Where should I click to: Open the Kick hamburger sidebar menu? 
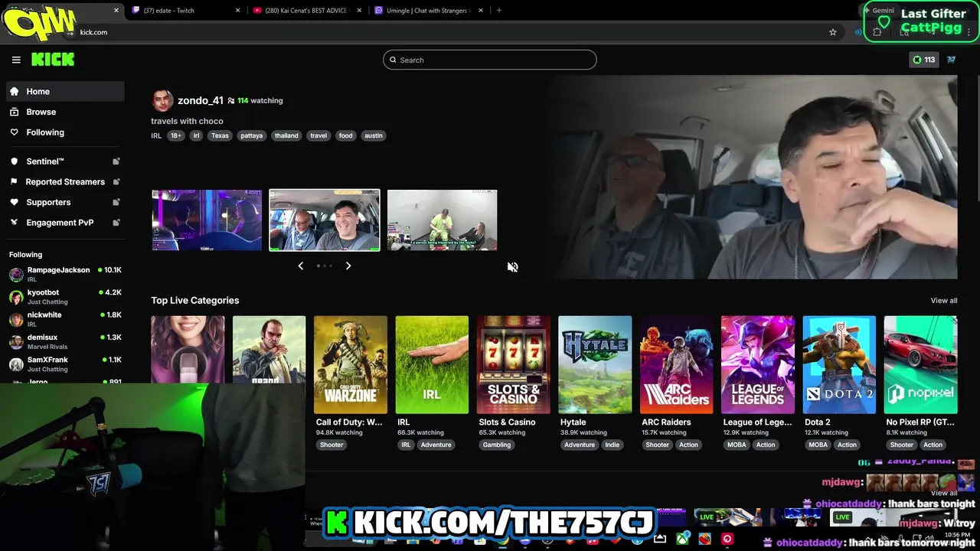(x=16, y=60)
